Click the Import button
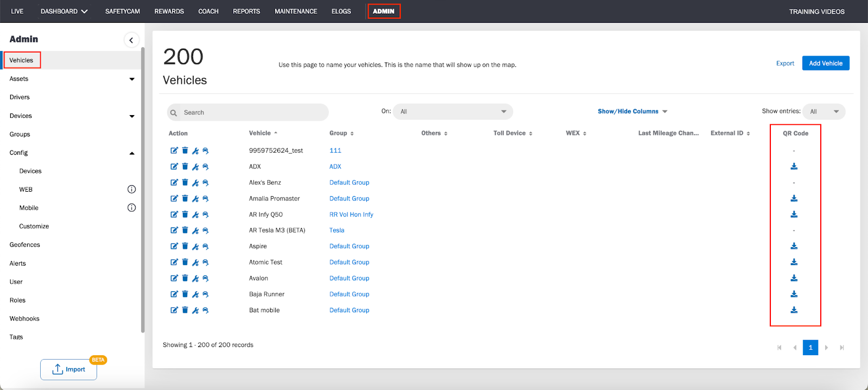 pos(68,369)
